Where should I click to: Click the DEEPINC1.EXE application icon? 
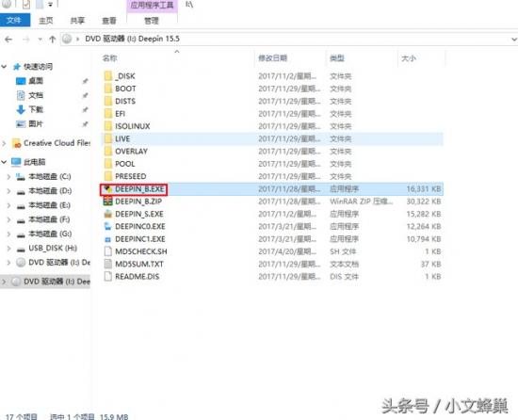tap(108, 239)
